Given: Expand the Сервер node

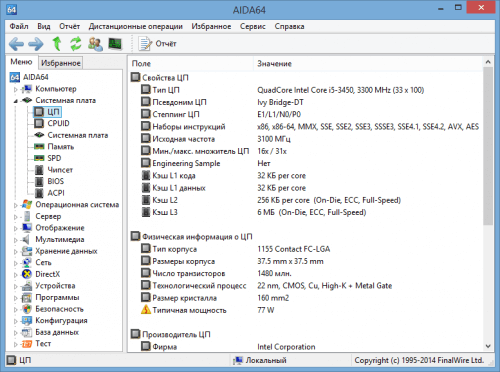Looking at the screenshot, I should pyautogui.click(x=16, y=217).
